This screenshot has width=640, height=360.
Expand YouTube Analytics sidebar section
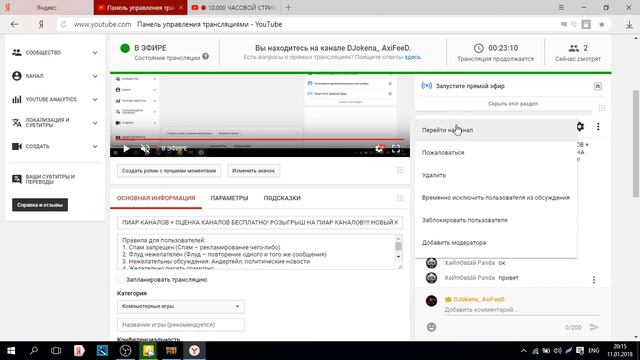95,100
